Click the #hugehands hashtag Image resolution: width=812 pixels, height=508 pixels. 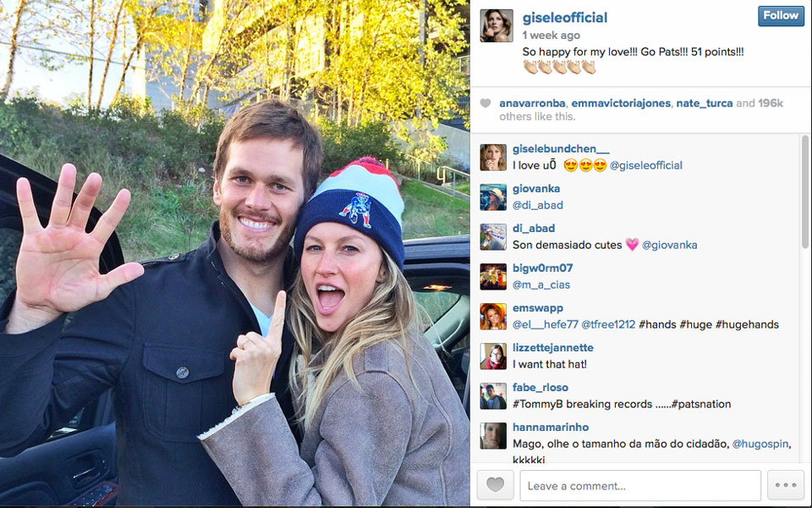[747, 324]
